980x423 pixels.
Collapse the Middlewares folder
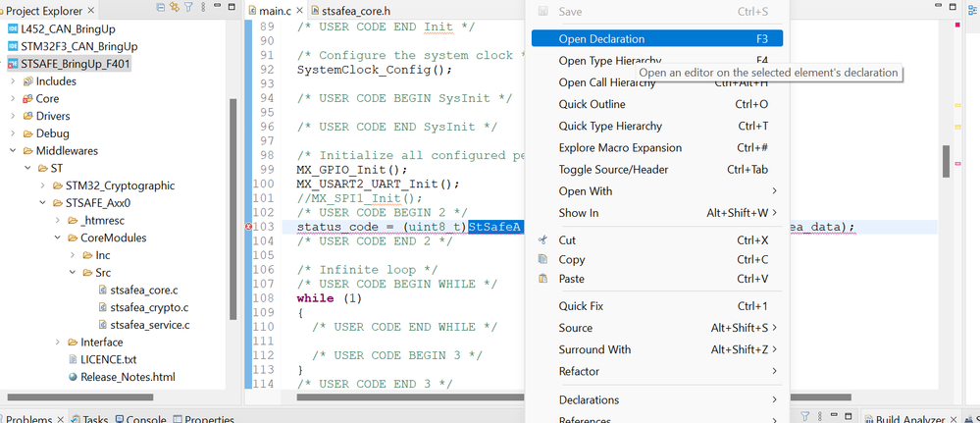point(13,151)
